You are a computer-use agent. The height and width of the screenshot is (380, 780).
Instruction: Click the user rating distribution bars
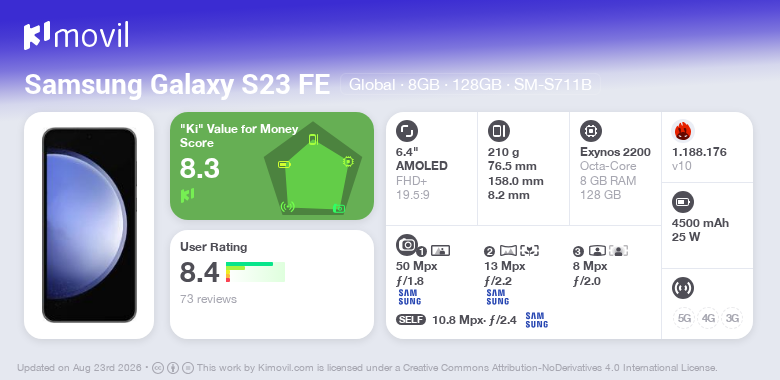click(255, 272)
